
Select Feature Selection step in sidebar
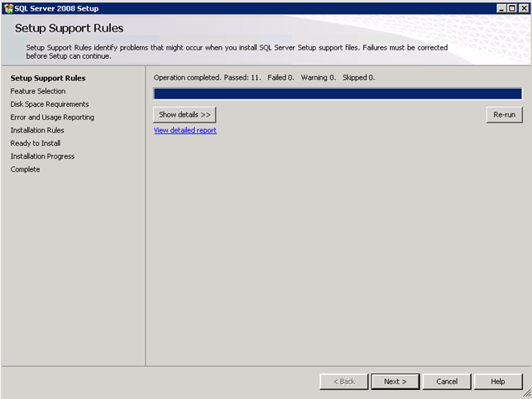pos(38,91)
